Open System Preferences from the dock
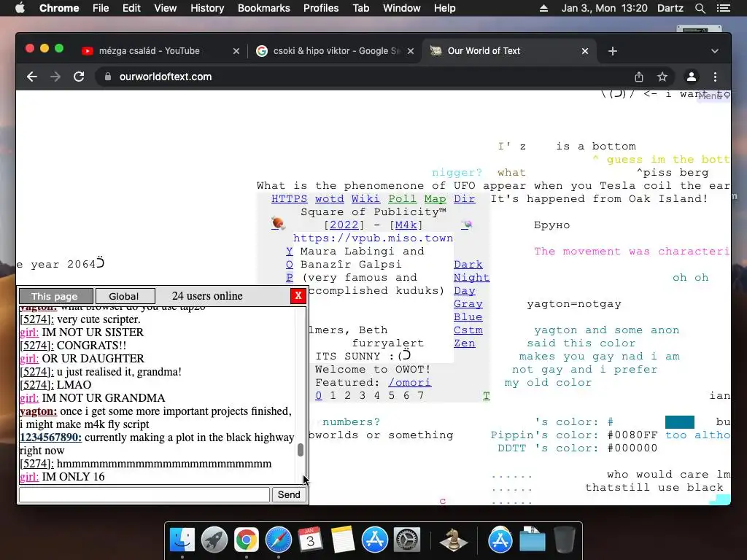 (x=407, y=540)
